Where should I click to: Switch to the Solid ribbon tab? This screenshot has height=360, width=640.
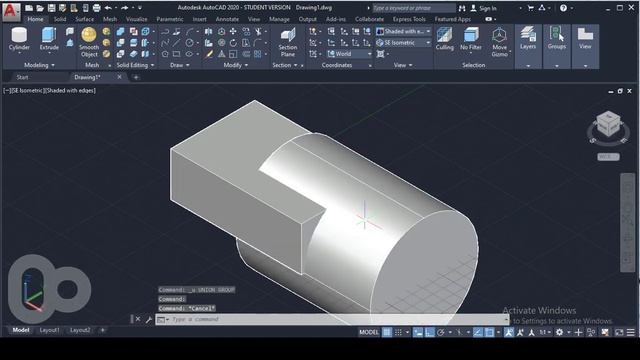click(60, 19)
